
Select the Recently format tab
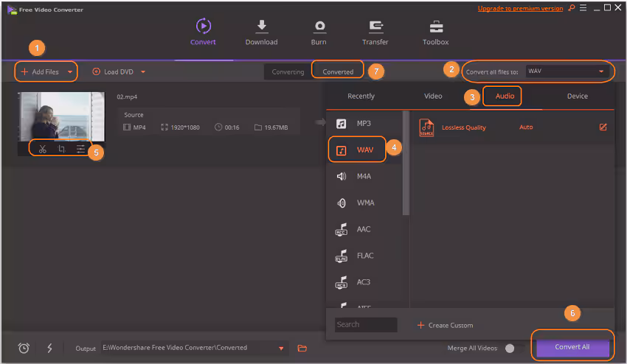(361, 96)
